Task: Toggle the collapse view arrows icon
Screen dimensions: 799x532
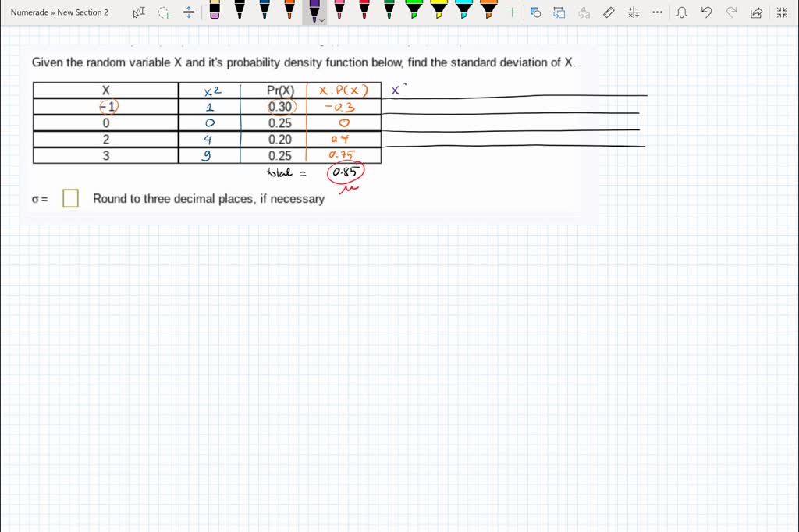Action: click(781, 12)
